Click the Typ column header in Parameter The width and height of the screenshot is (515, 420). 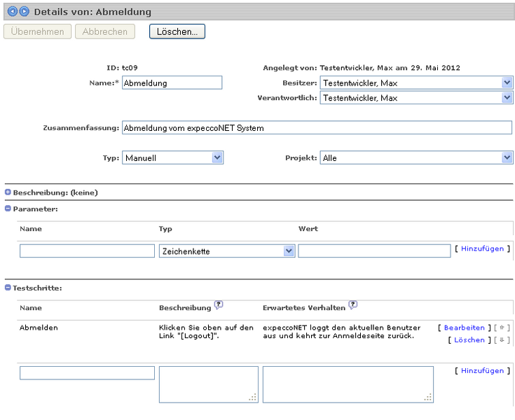pos(165,229)
